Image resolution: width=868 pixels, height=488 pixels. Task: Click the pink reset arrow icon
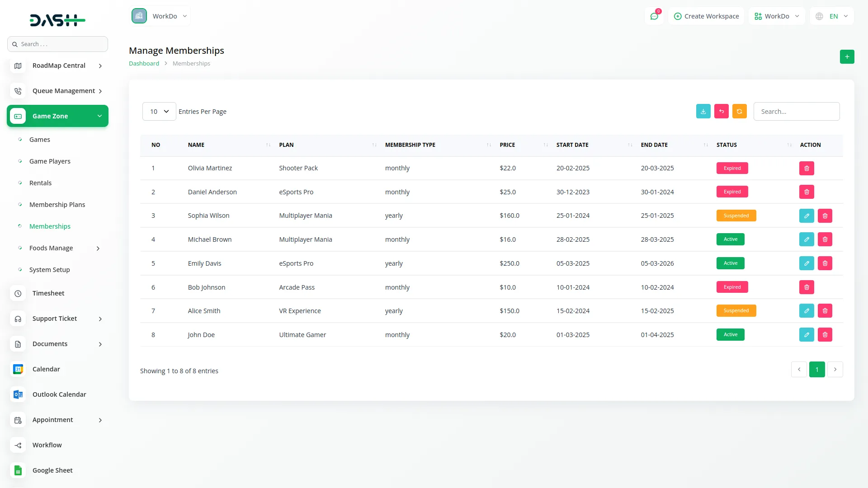pos(721,112)
